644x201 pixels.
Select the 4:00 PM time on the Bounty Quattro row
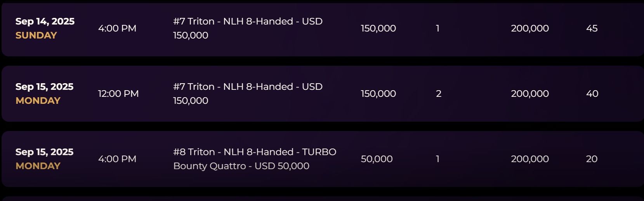tap(117, 159)
